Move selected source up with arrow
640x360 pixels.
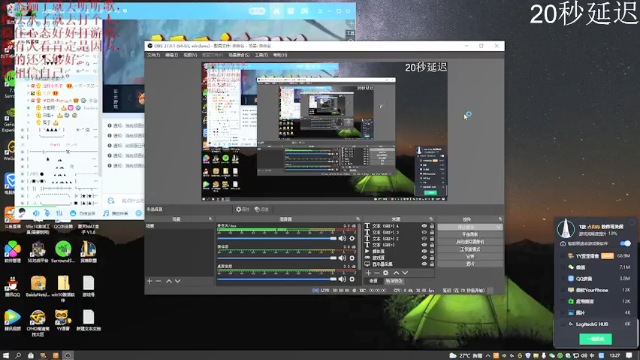tap(396, 273)
